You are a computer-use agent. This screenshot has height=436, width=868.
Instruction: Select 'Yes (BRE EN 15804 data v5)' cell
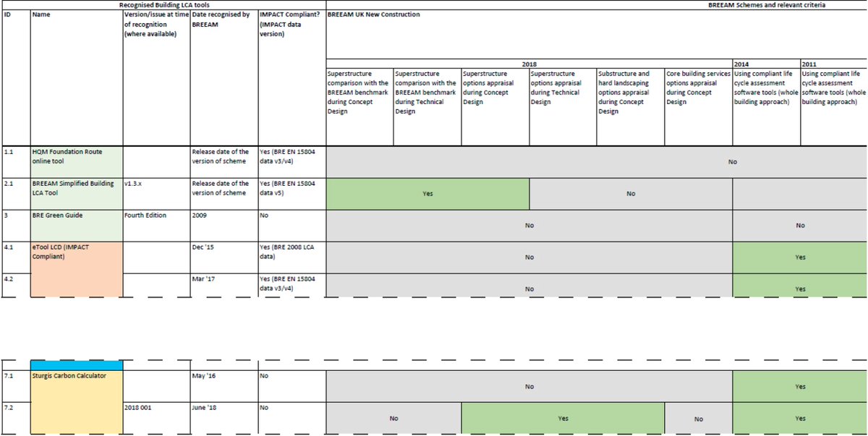point(292,194)
